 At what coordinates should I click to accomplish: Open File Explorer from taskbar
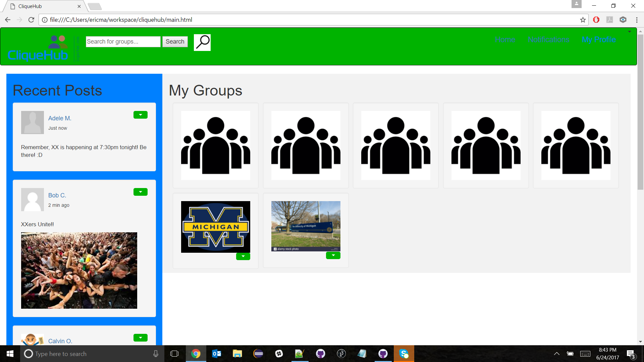pyautogui.click(x=237, y=354)
